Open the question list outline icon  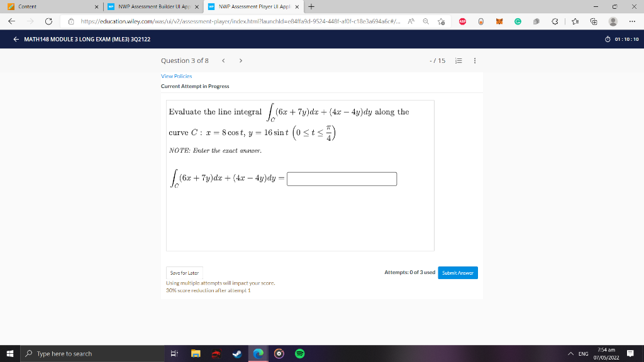click(x=458, y=60)
